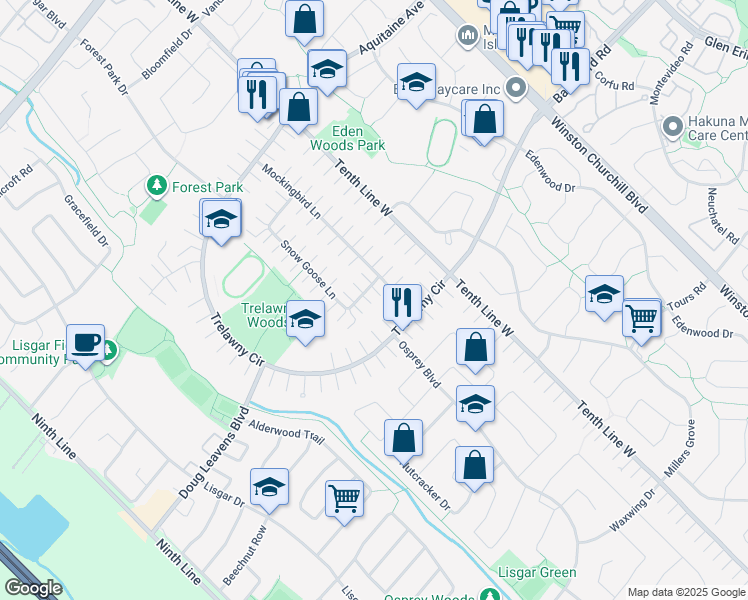
Task: Select school marker near Aquitaine Ave
Action: point(327,70)
